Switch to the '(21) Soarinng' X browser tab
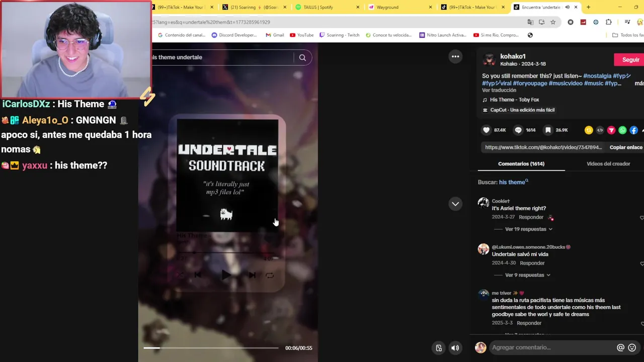644x362 pixels. pos(255,7)
